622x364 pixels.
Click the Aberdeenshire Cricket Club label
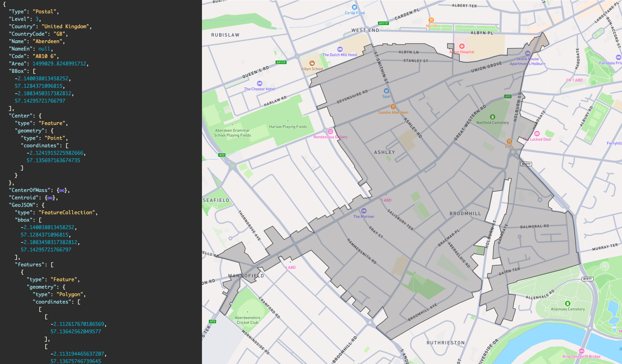248,320
